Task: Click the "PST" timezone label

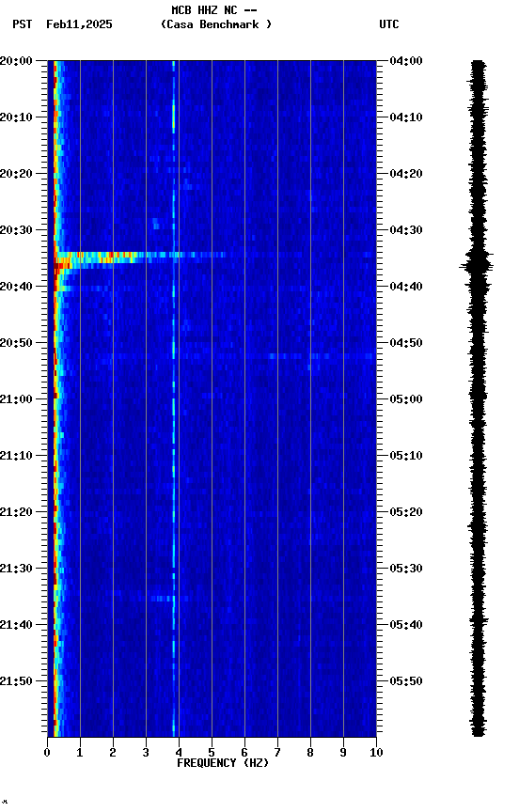Action: (23, 24)
